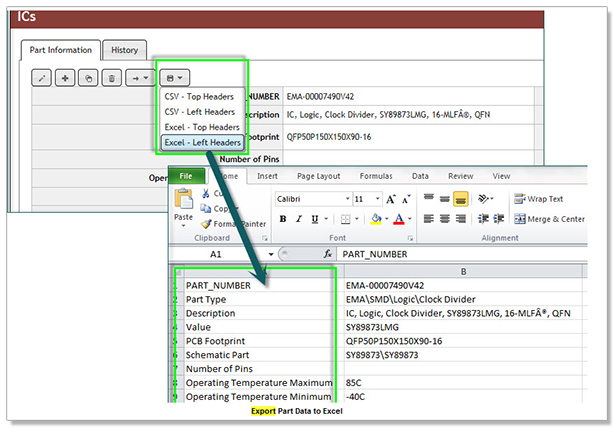Open the name box dropdown arrow

(x=271, y=254)
